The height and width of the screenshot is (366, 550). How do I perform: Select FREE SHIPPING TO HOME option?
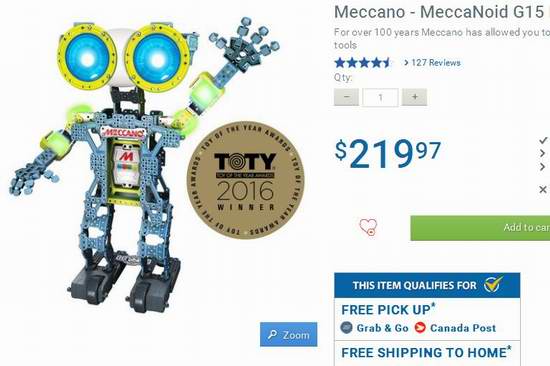[x=427, y=352]
